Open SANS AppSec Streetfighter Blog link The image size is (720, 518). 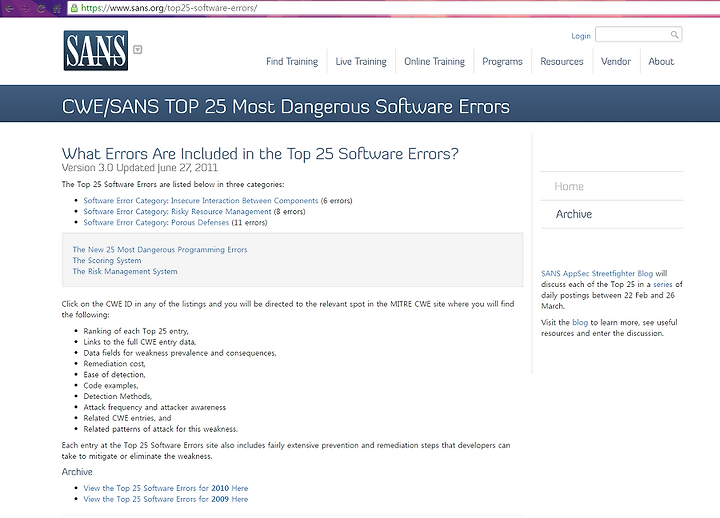597,273
